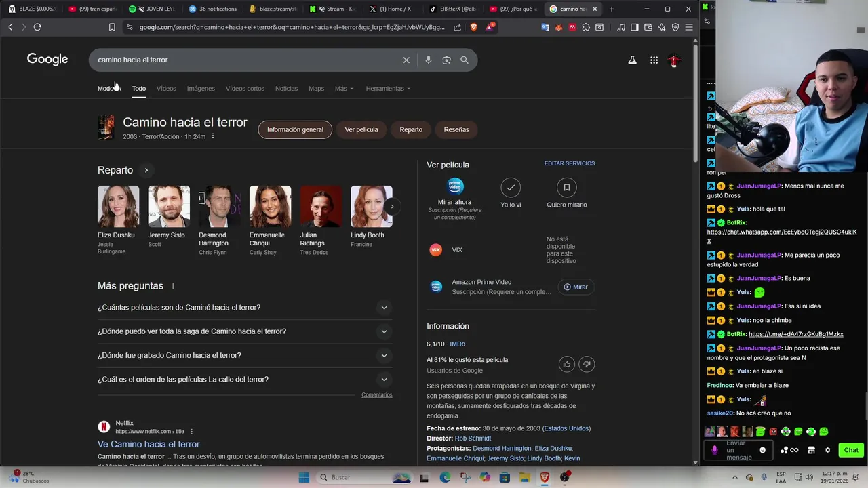Open Google Labs flask icon
868x488 pixels.
point(632,60)
